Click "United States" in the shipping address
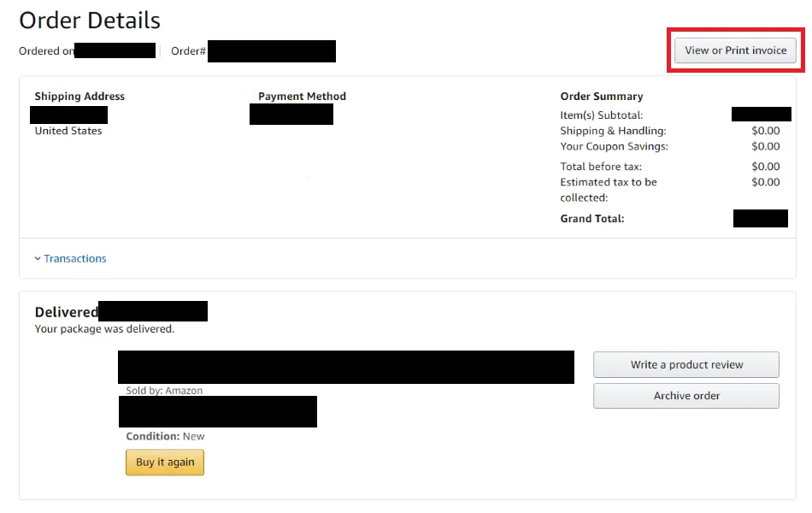 tap(68, 131)
